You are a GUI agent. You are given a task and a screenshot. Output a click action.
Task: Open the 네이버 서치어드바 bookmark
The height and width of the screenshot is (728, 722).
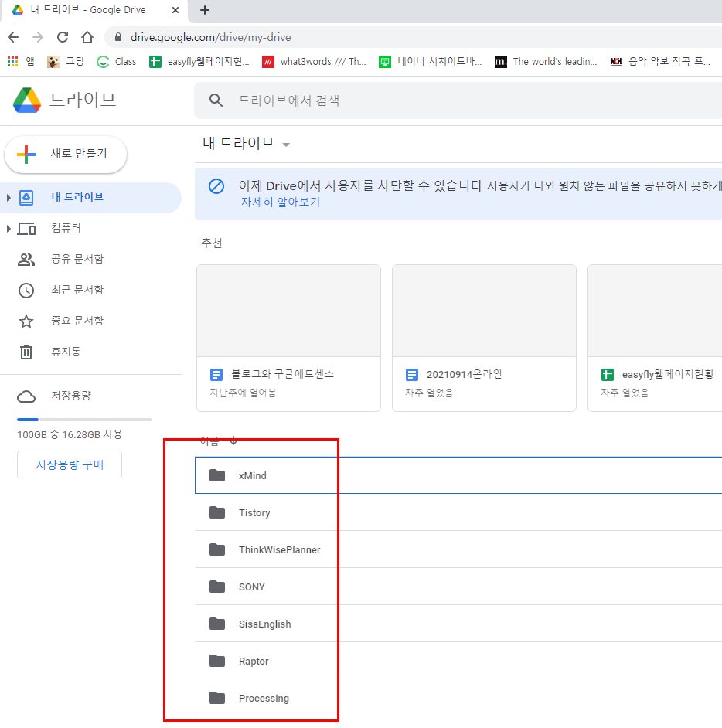(431, 61)
